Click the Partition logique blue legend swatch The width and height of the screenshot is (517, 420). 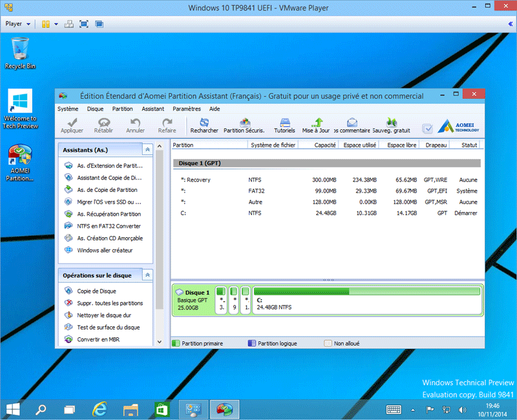pos(252,344)
